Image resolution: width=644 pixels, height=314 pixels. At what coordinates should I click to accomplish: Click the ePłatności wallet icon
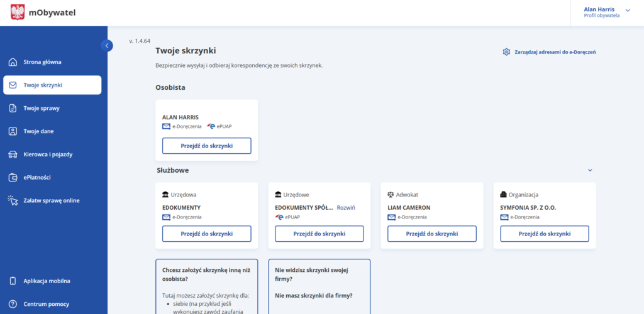(x=13, y=178)
